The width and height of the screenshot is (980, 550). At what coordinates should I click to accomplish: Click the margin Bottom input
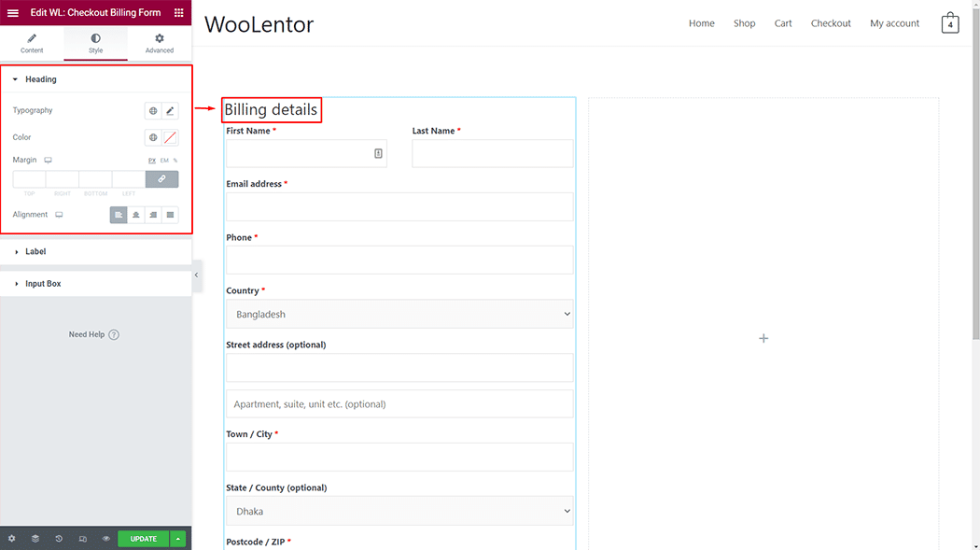pos(95,179)
